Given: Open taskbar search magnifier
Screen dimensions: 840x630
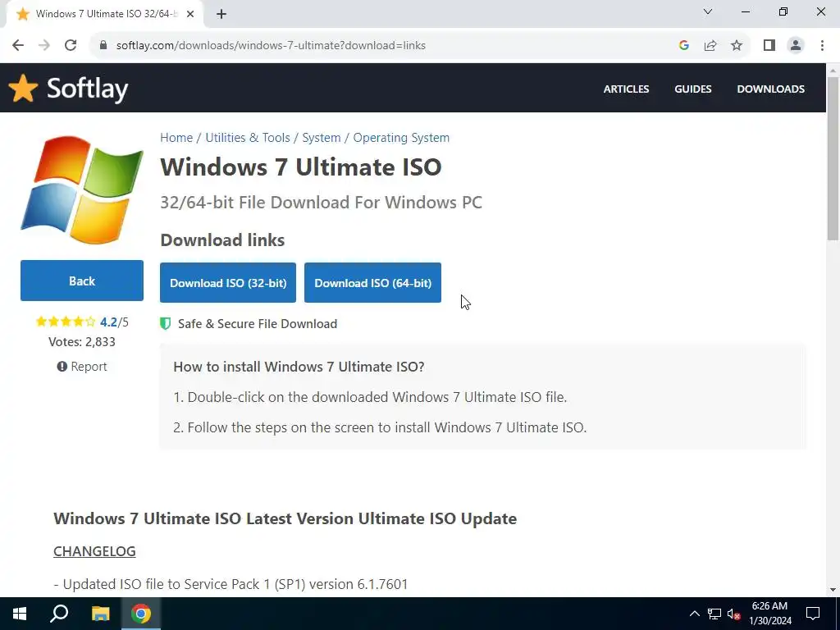Looking at the screenshot, I should (59, 614).
